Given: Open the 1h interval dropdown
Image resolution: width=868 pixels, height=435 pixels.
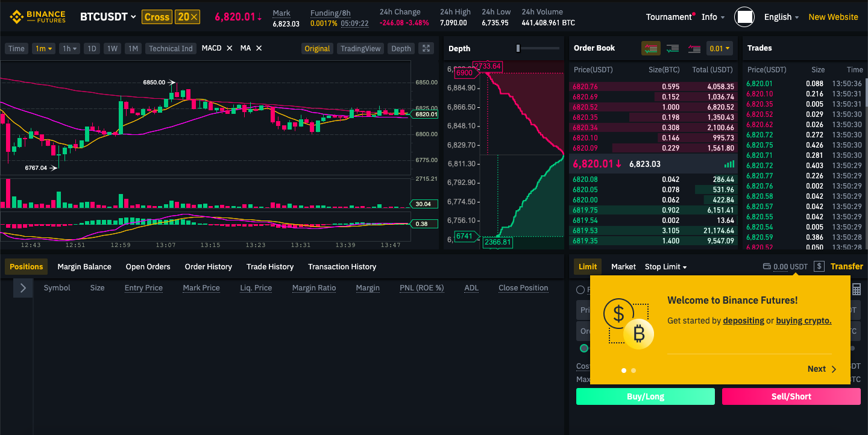Looking at the screenshot, I should (x=71, y=48).
